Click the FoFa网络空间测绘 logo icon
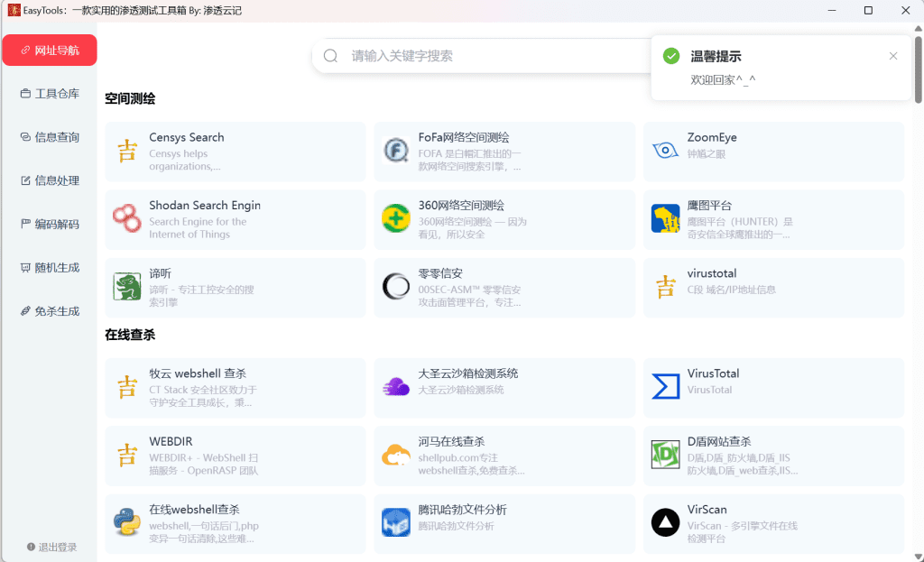This screenshot has width=924, height=562. tap(396, 151)
